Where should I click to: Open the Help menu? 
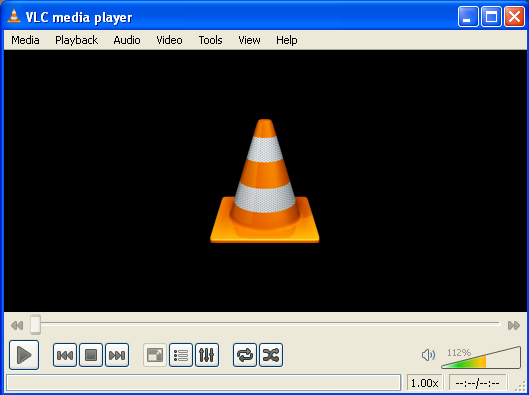coord(287,40)
